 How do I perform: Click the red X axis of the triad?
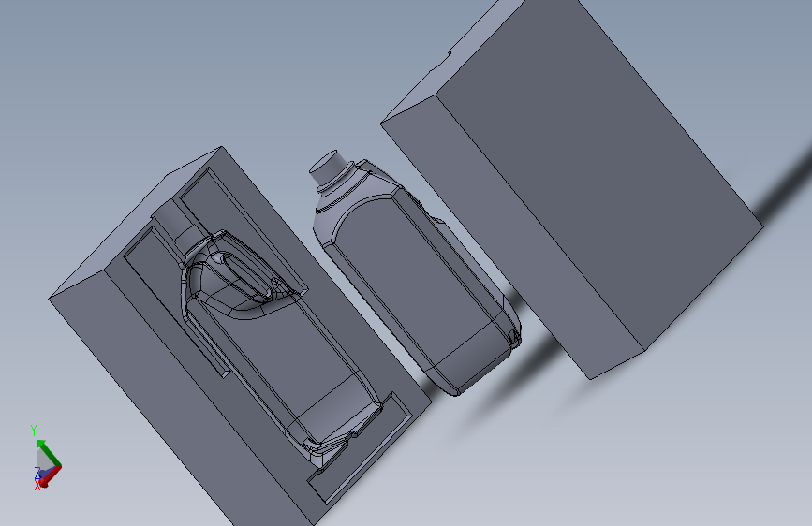click(x=50, y=477)
